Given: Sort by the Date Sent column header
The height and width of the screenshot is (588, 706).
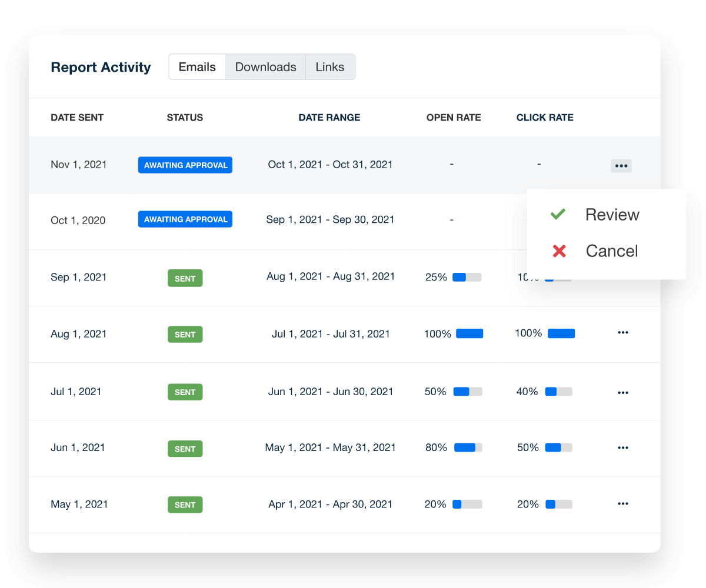Looking at the screenshot, I should [77, 117].
